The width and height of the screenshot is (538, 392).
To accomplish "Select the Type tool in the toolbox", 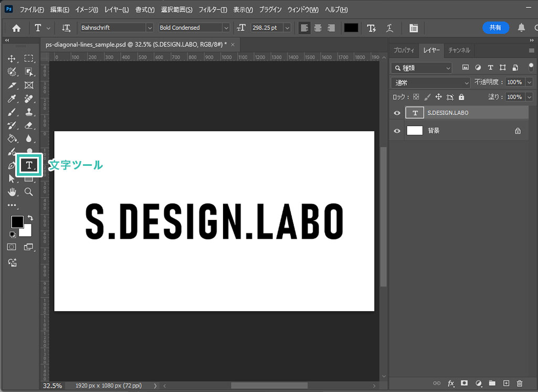I will tap(29, 165).
